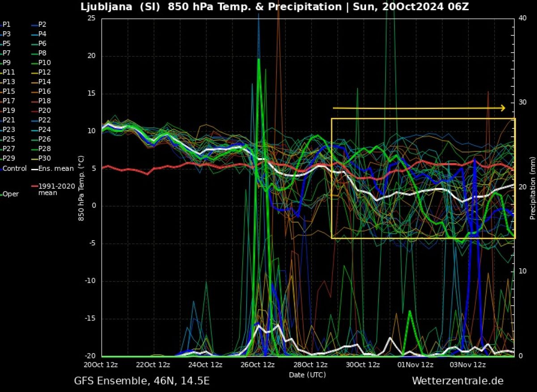This screenshot has width=537, height=392.
Task: Click the Date (UTC) axis label
Action: (x=307, y=375)
